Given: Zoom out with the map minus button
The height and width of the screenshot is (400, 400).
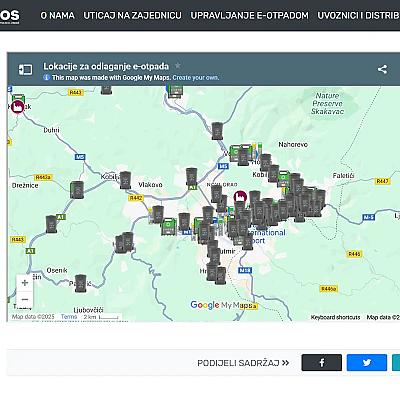Looking at the screenshot, I should click(25, 299).
